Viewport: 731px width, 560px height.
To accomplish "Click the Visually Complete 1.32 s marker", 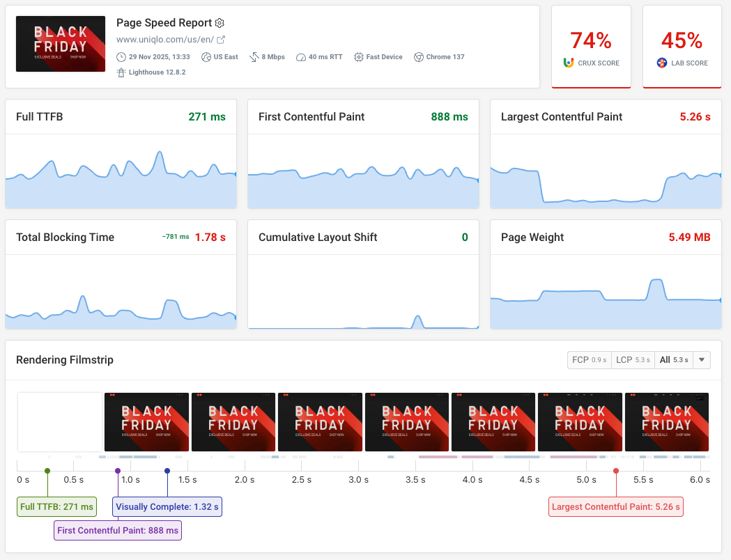I will pyautogui.click(x=167, y=506).
